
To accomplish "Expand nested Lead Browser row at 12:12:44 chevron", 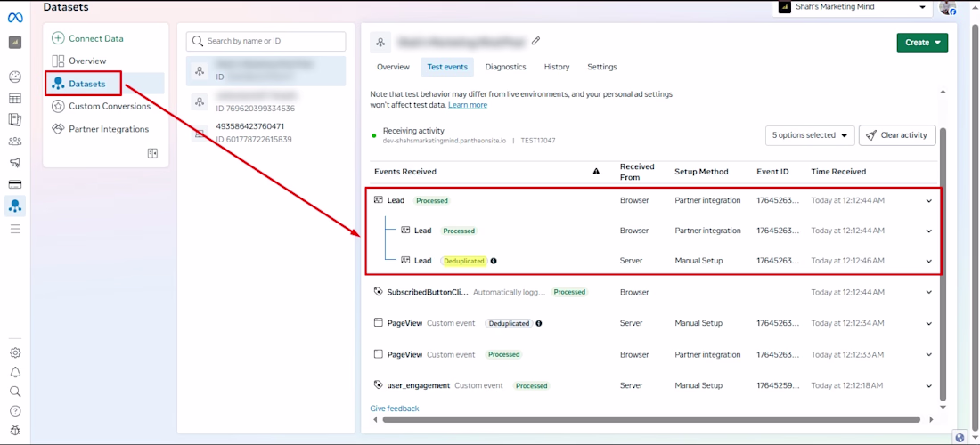I will click(x=928, y=231).
